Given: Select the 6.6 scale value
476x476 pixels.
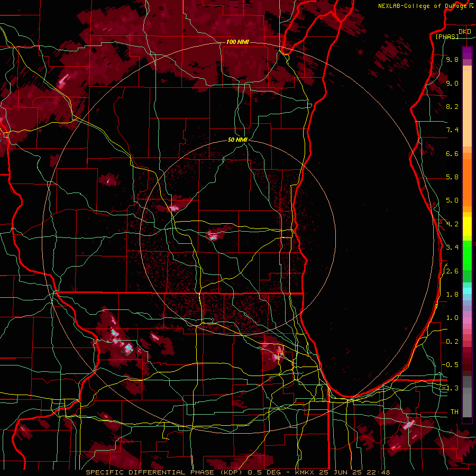Looking at the screenshot, I should (452, 153).
